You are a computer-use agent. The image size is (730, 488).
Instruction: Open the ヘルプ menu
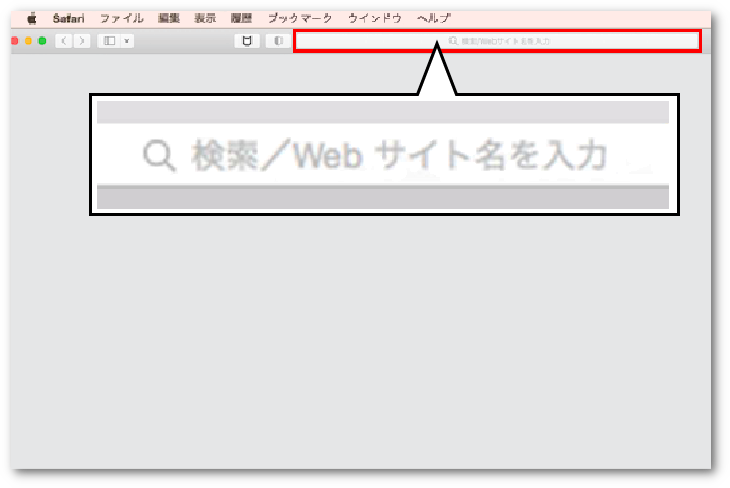point(434,18)
